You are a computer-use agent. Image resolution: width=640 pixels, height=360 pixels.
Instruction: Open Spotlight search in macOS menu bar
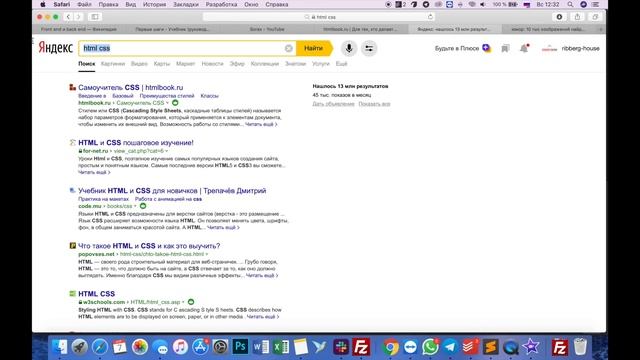point(570,4)
